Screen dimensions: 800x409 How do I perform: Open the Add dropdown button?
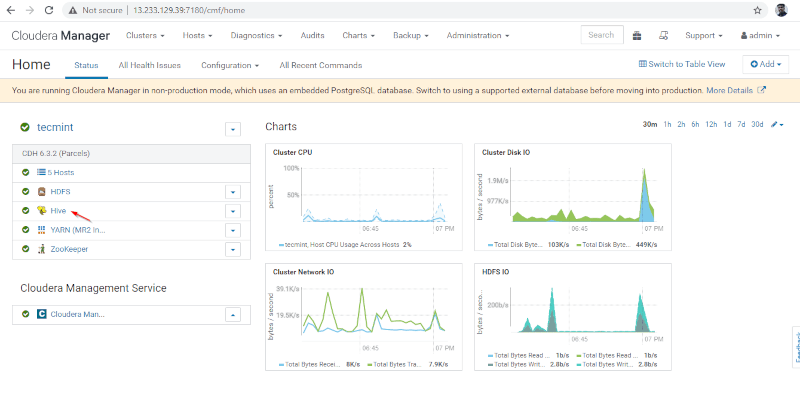coord(765,64)
